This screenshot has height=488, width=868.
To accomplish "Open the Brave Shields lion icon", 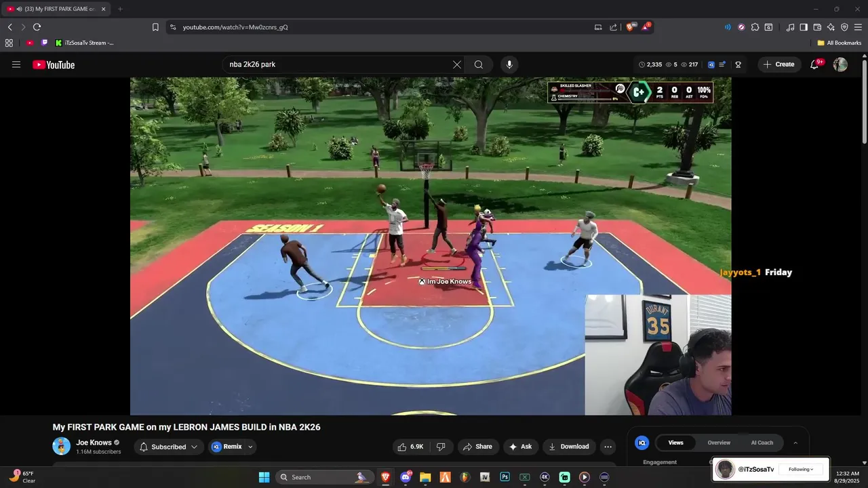I will tap(631, 27).
